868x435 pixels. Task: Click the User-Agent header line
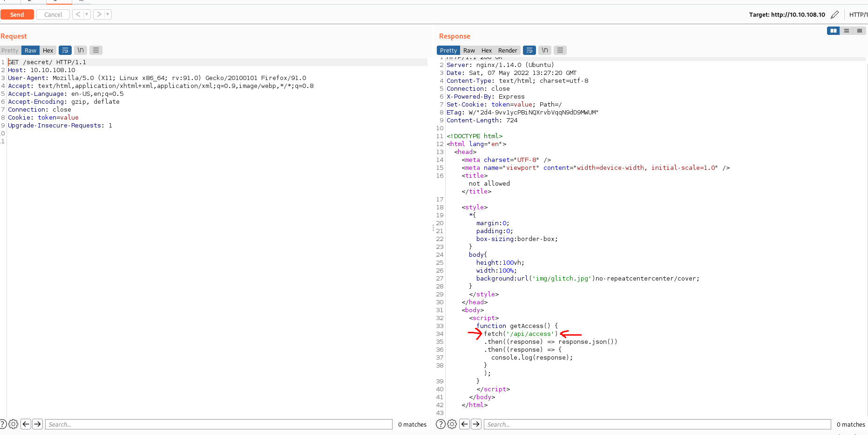tap(157, 78)
